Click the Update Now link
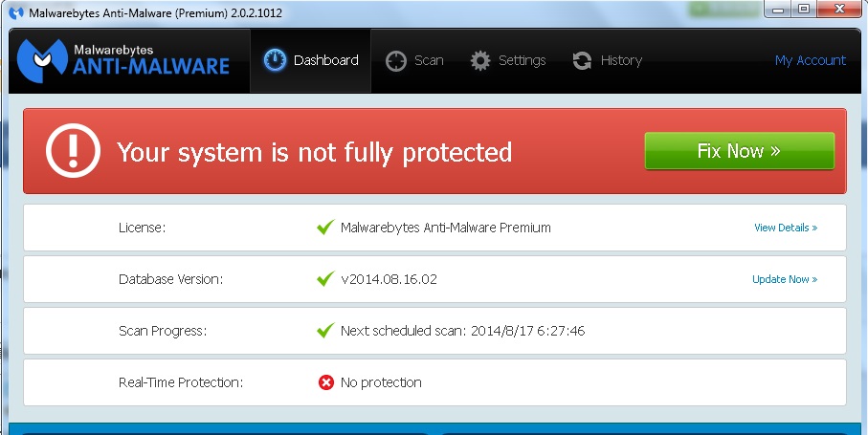Screen dimensions: 868x435 785,279
